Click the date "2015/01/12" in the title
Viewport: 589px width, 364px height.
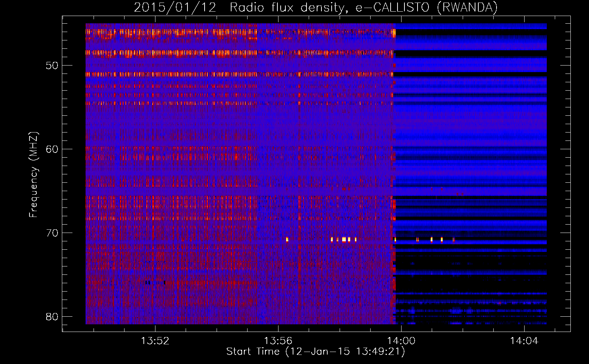pos(175,7)
